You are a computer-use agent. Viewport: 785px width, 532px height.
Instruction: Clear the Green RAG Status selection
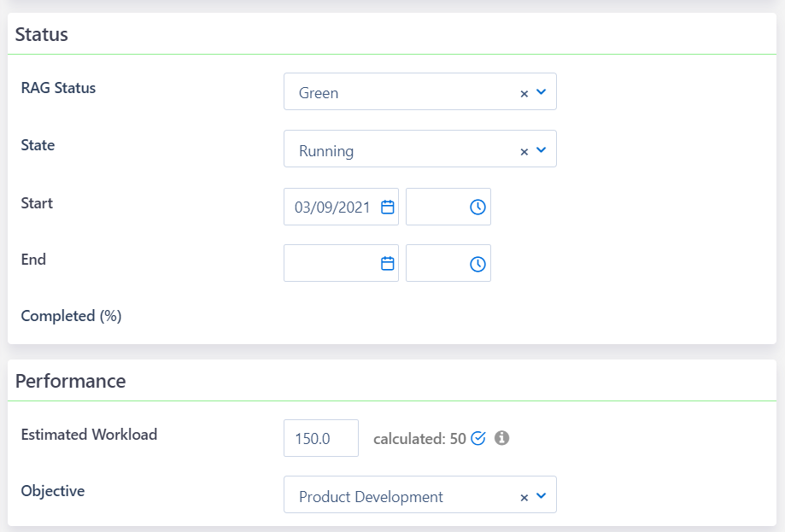524,92
